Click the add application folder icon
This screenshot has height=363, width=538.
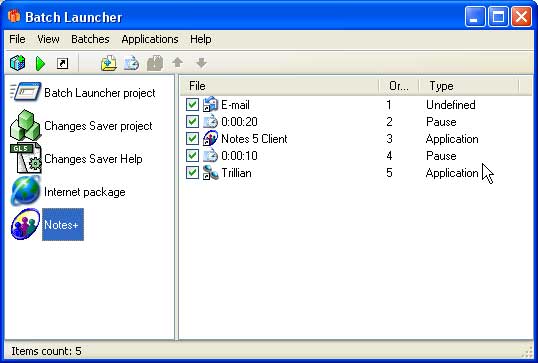point(109,63)
